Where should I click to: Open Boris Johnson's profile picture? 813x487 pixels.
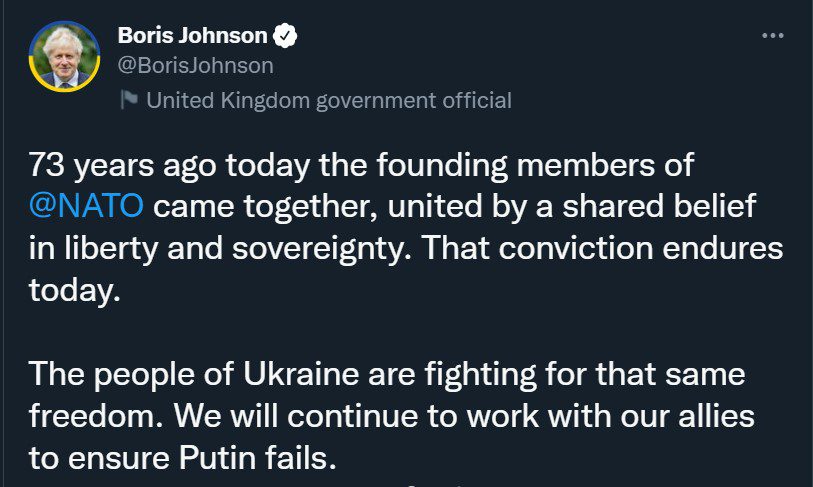tap(64, 57)
